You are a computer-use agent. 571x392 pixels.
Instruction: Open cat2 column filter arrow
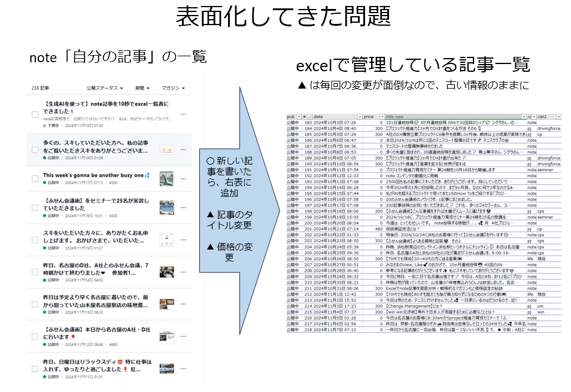pyautogui.click(x=558, y=117)
